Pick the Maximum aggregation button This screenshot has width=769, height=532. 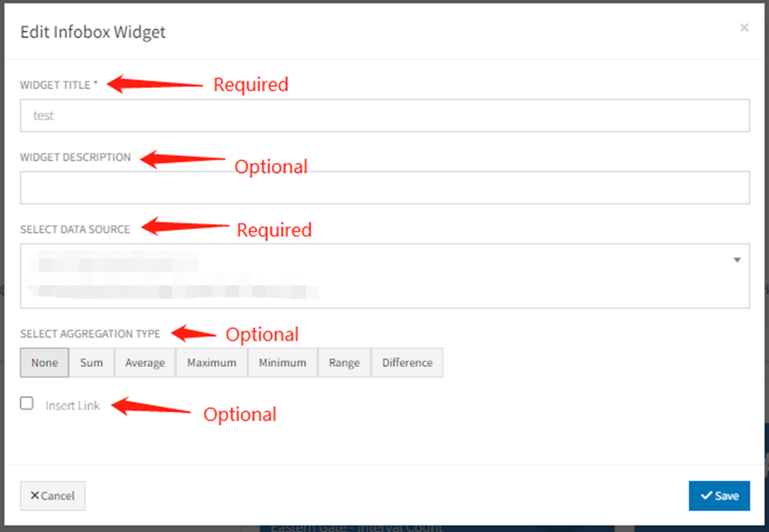(212, 362)
